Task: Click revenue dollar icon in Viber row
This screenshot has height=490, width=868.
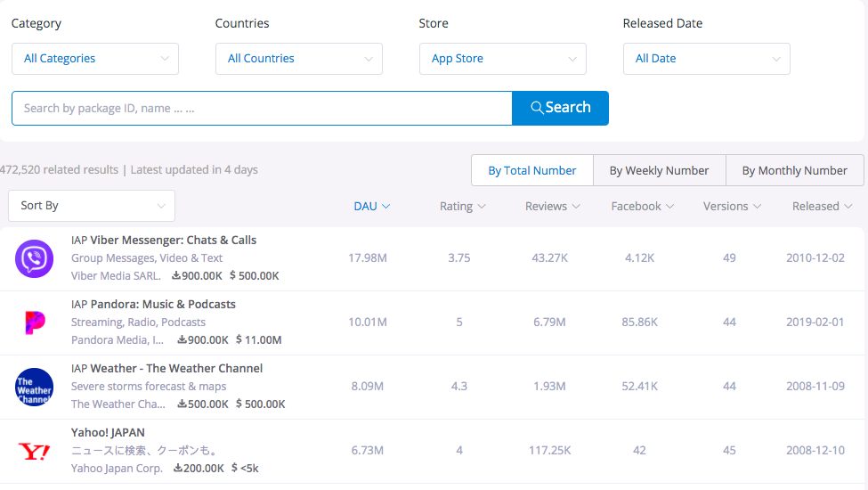Action: point(232,275)
